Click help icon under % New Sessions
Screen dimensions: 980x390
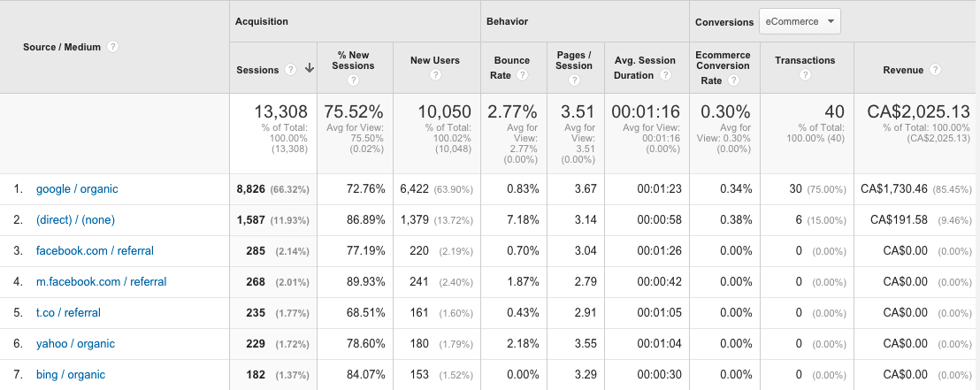point(353,80)
